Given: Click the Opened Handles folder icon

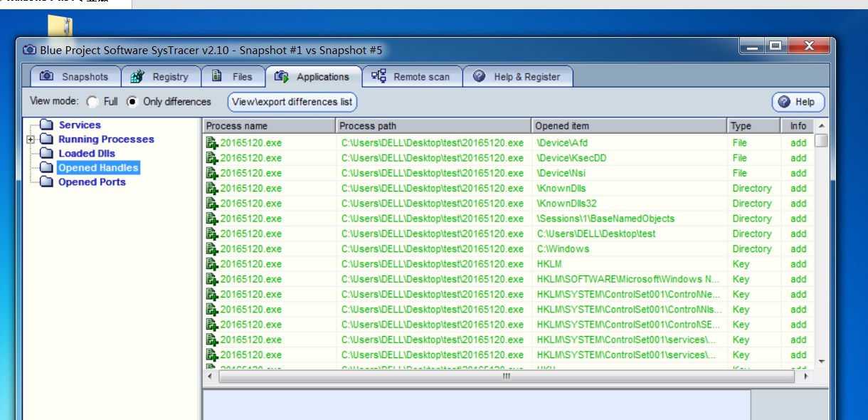Looking at the screenshot, I should coord(46,168).
